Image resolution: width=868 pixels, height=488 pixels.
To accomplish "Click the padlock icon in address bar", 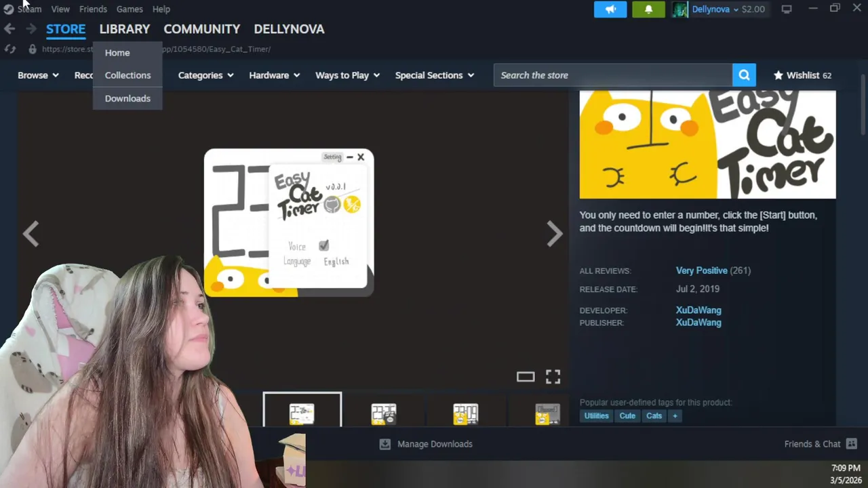I will 32,49.
